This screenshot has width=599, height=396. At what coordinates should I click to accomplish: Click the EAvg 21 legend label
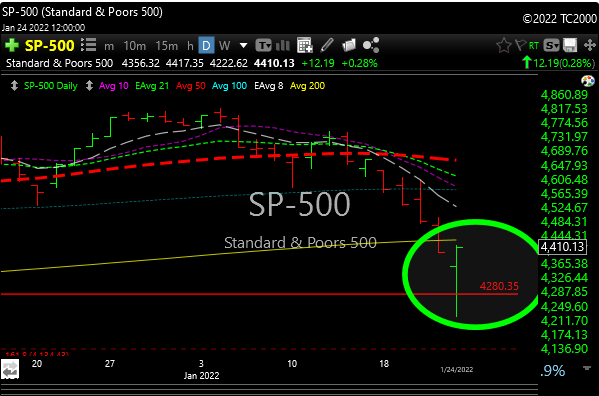click(x=152, y=86)
